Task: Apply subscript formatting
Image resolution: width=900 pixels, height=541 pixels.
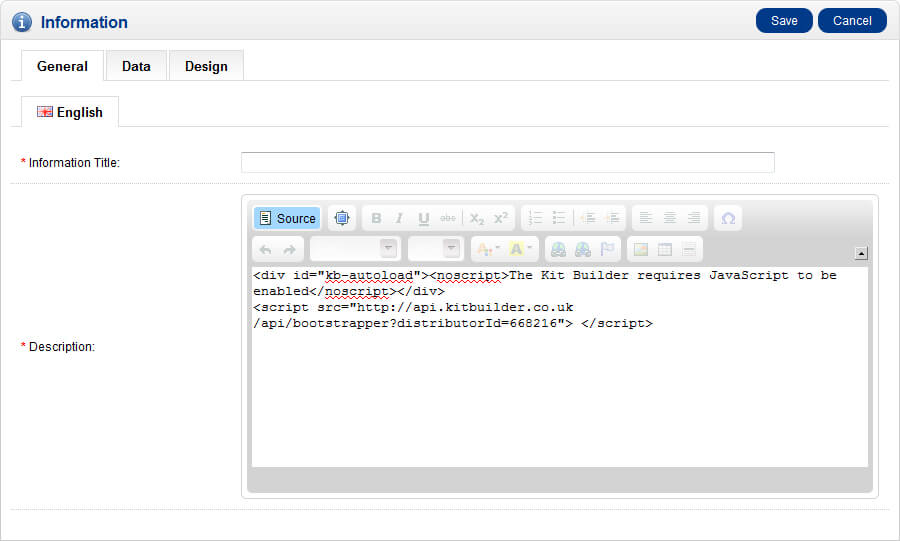Action: pos(476,218)
